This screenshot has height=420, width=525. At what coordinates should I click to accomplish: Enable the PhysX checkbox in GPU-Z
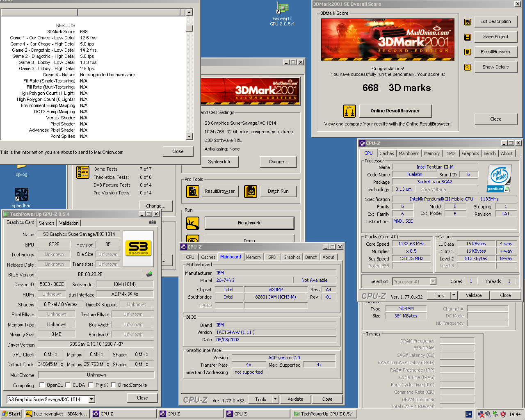(91, 385)
